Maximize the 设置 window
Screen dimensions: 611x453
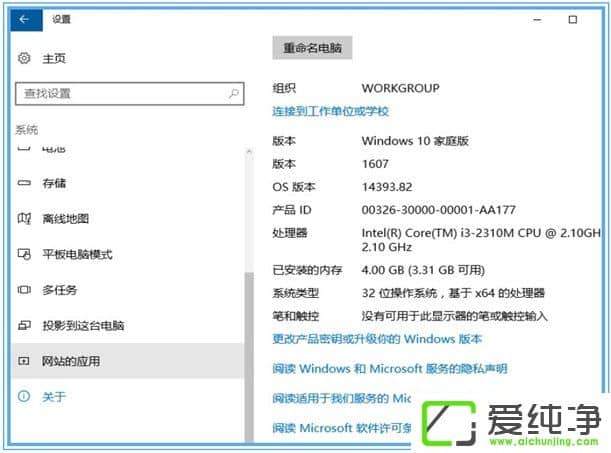[x=572, y=19]
